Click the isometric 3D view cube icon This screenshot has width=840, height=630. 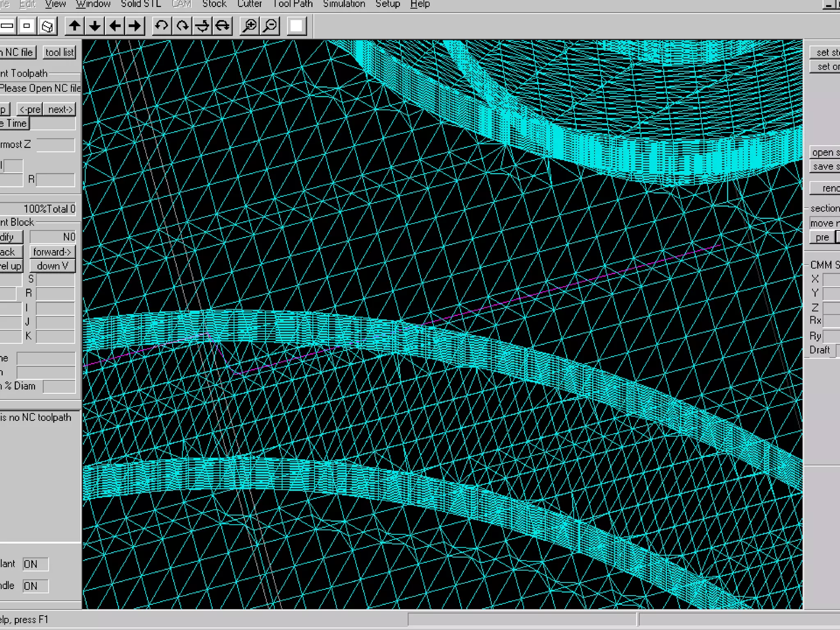pyautogui.click(x=47, y=26)
